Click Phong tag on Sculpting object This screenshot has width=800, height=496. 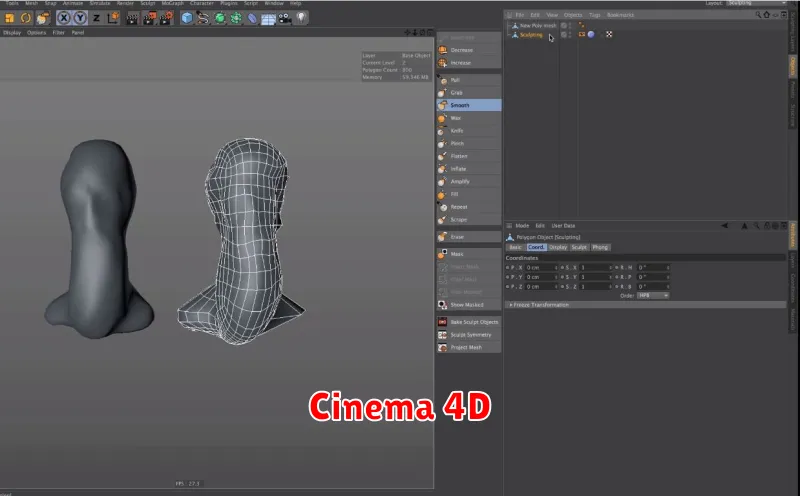pyautogui.click(x=591, y=35)
